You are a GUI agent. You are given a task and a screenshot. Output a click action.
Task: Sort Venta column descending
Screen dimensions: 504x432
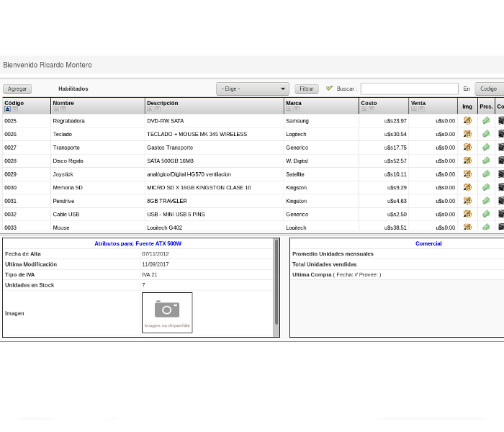[421, 109]
